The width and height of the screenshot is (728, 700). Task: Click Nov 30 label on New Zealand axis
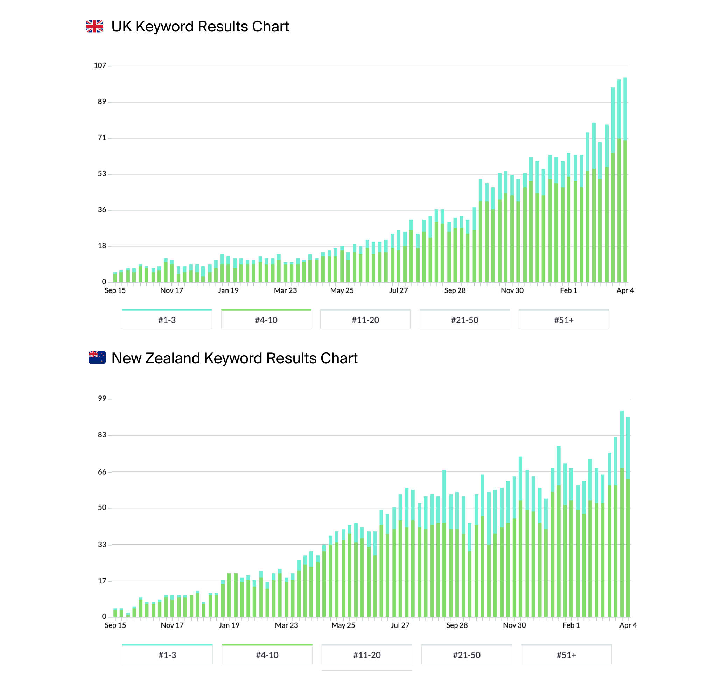[514, 625]
